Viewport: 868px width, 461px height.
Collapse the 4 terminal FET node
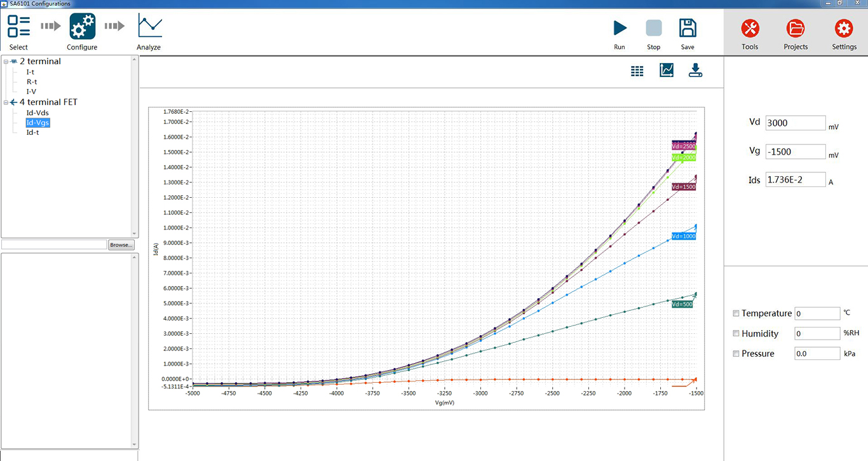(6, 102)
